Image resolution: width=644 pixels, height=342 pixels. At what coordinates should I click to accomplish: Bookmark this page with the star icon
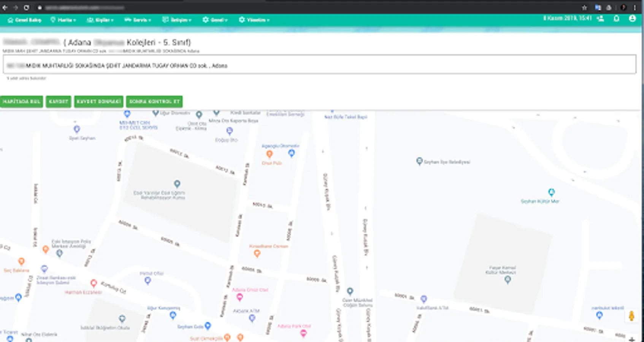584,8
